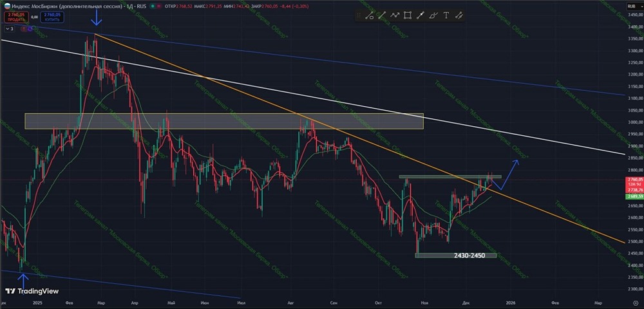Click the 3450,00 price scale label
Image resolution: width=644 pixels, height=309 pixels.
pos(636,14)
